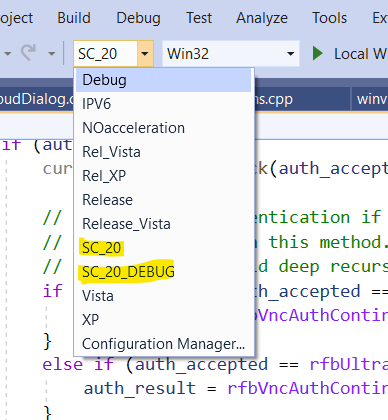Image resolution: width=388 pixels, height=420 pixels.
Task: Open the Debug menu in menu bar
Action: pos(138,18)
